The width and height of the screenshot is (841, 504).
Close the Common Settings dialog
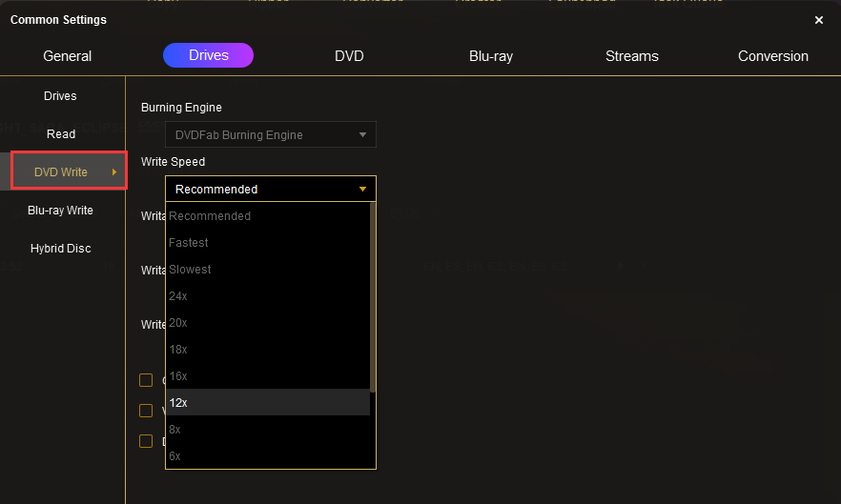click(x=818, y=20)
